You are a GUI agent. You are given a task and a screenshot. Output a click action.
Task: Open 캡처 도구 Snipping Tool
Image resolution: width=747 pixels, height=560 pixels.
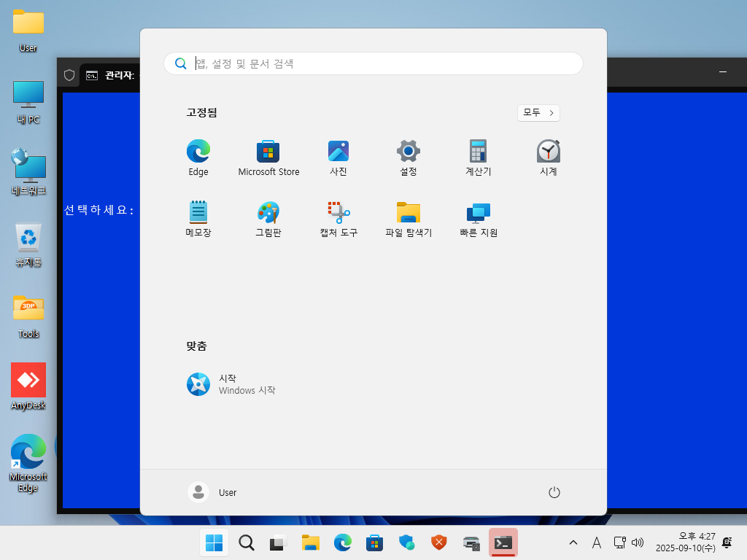pos(338,219)
